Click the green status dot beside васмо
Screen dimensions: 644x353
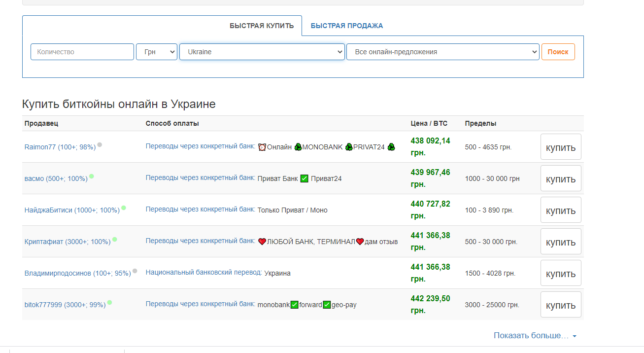point(92,176)
